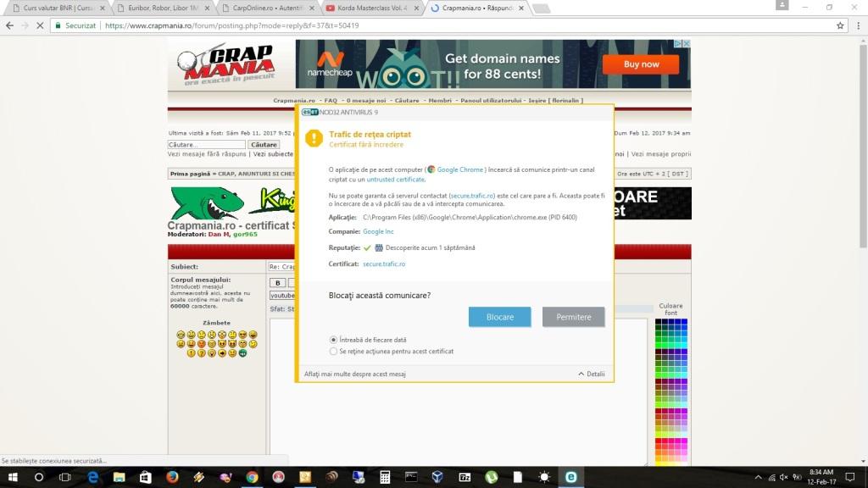868x488 pixels.
Task: Go back using browser back arrow
Action: point(9,25)
